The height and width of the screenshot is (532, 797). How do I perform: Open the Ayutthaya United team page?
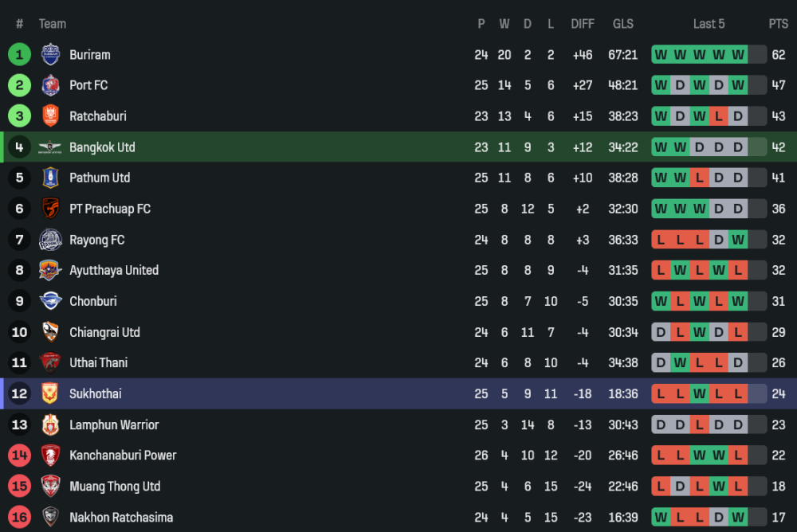pyautogui.click(x=114, y=270)
